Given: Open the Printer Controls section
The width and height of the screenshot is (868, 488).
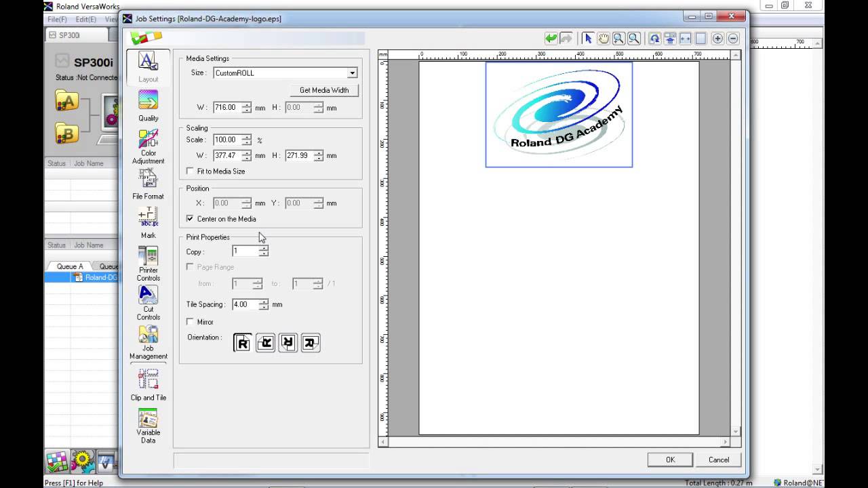Looking at the screenshot, I should (x=148, y=264).
